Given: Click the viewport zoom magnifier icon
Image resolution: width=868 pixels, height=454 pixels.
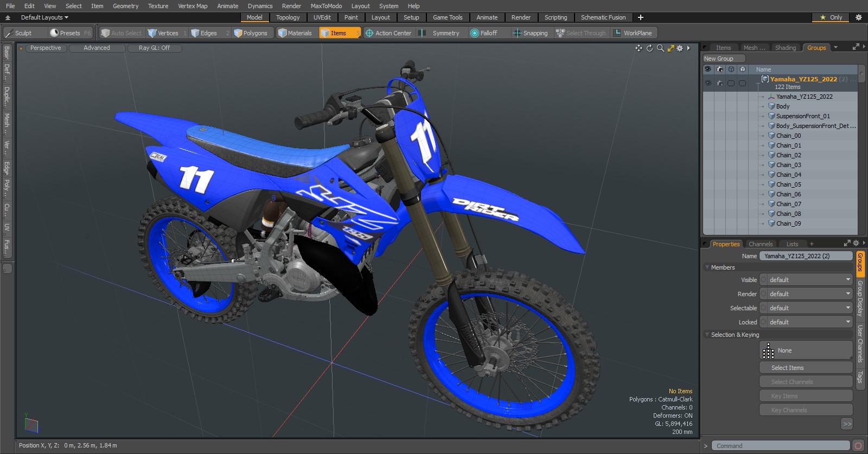Looking at the screenshot, I should click(x=660, y=48).
